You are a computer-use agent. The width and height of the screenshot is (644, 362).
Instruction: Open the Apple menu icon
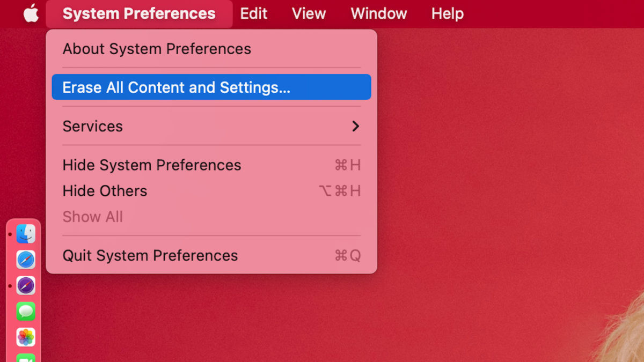[x=31, y=13]
